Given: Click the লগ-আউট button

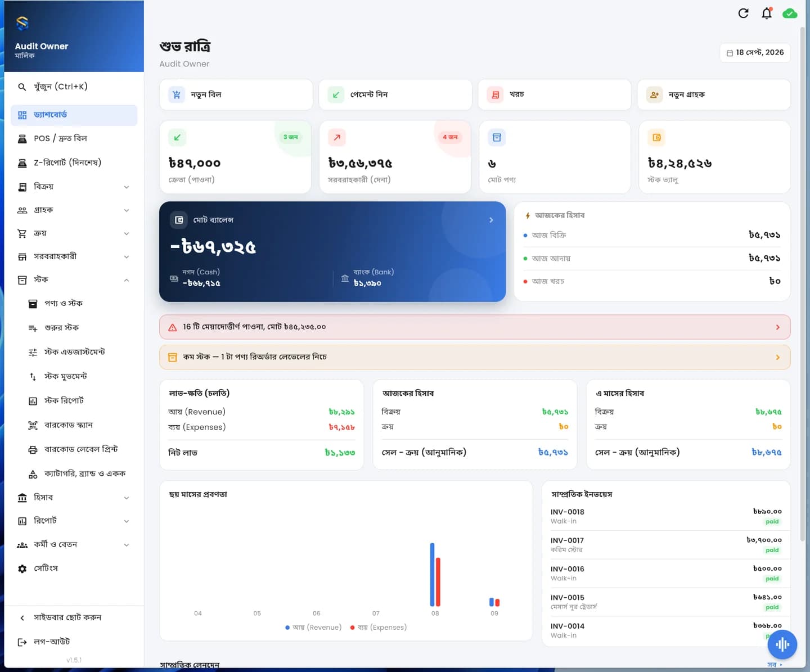Looking at the screenshot, I should point(74,642).
